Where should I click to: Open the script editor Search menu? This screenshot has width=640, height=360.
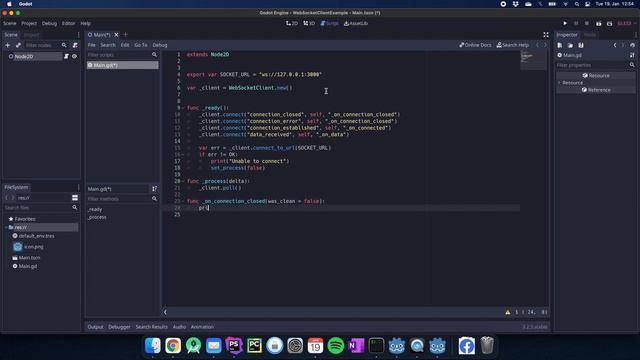tap(108, 45)
